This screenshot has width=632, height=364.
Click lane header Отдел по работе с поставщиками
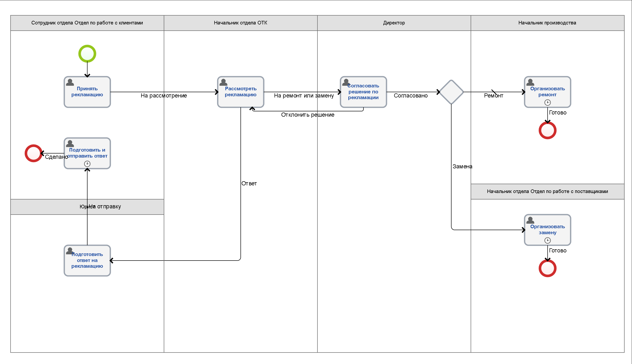tap(547, 191)
